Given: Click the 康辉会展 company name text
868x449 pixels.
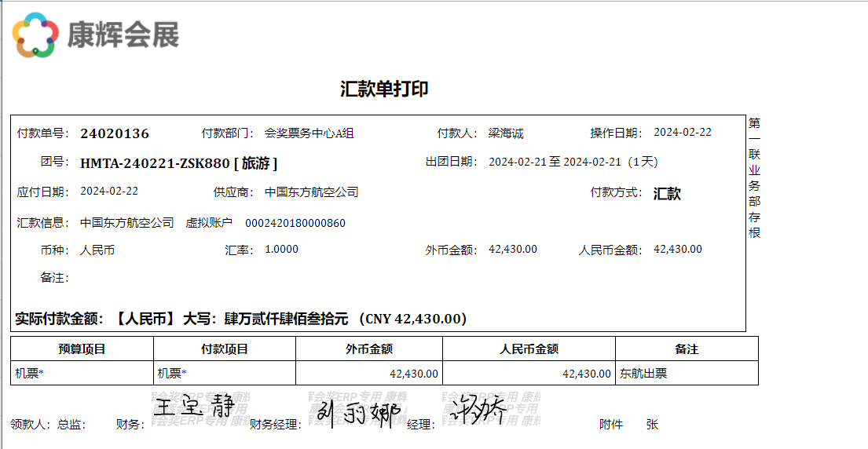Looking at the screenshot, I should coord(123,35).
